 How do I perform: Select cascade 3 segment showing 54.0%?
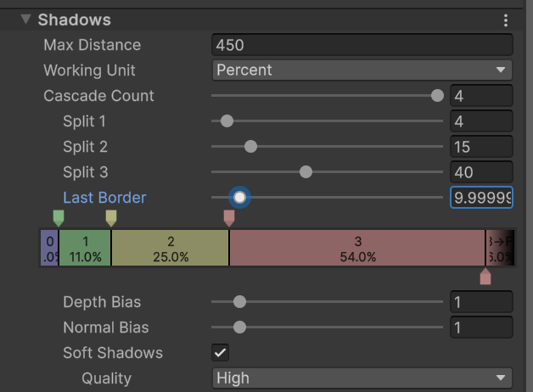pyautogui.click(x=357, y=249)
